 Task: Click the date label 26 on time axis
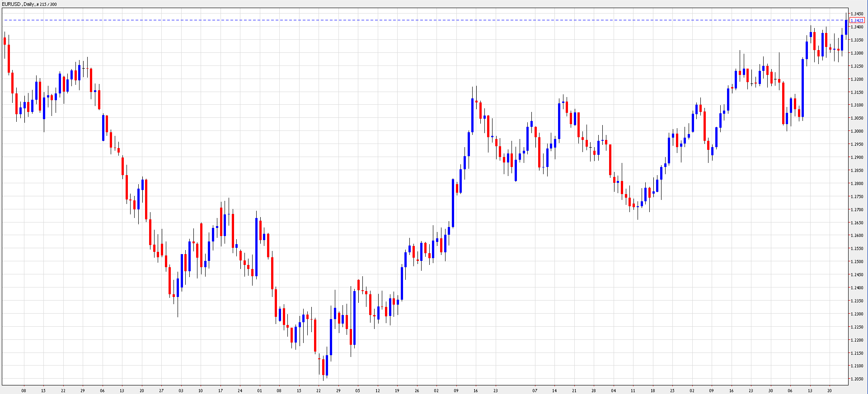pyautogui.click(x=417, y=390)
